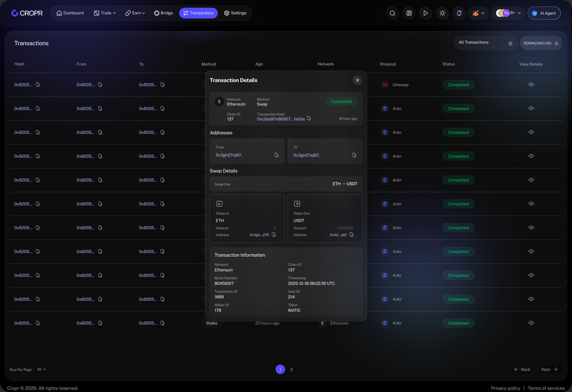The image size is (572, 392).
Task: Copy Token Out address 0x4jf...e8f
Action: tap(351, 235)
